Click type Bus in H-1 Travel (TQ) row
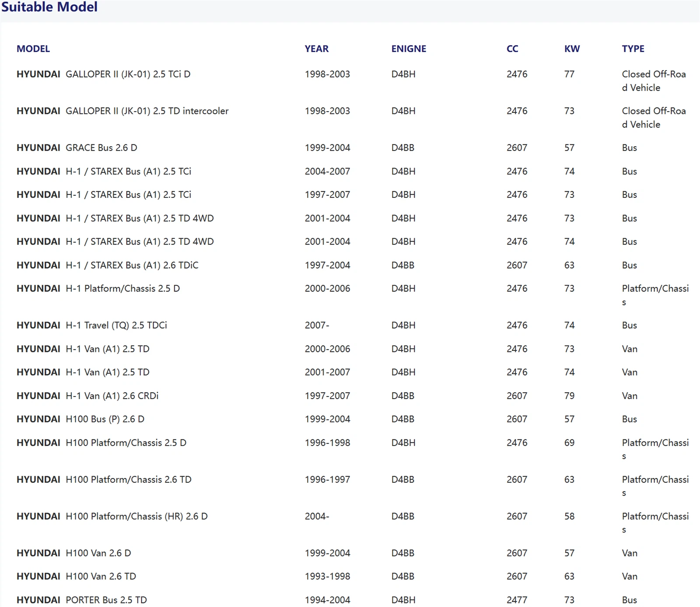Screen dimensions: 700x607 click(x=630, y=325)
